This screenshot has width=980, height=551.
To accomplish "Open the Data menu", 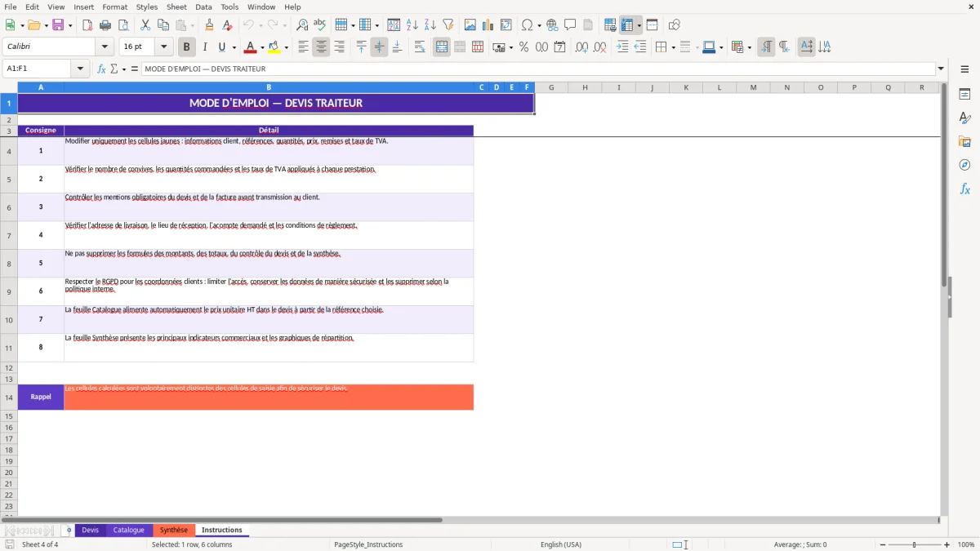I will click(x=203, y=7).
